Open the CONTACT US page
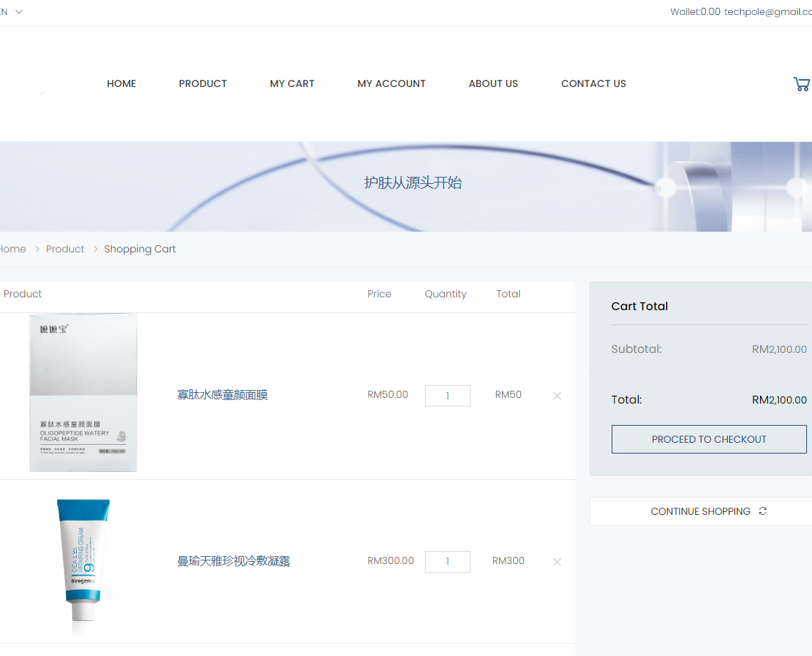The height and width of the screenshot is (656, 812). coord(593,83)
